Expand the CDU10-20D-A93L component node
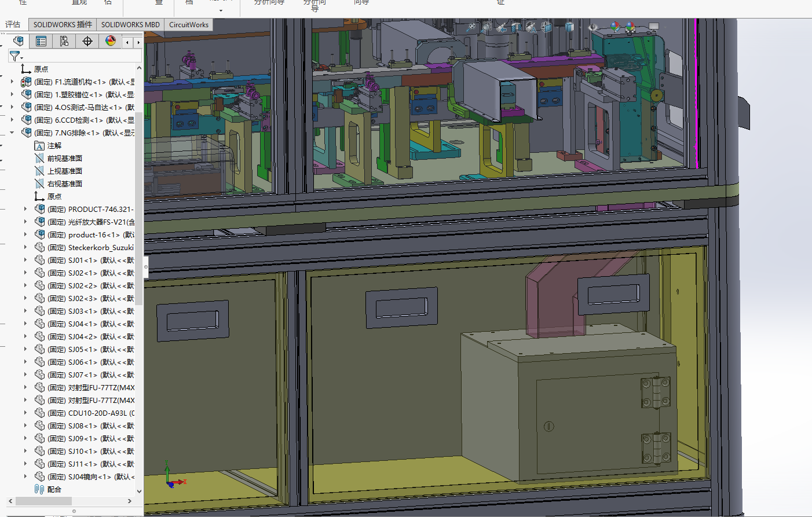The image size is (812, 517). pyautogui.click(x=25, y=413)
